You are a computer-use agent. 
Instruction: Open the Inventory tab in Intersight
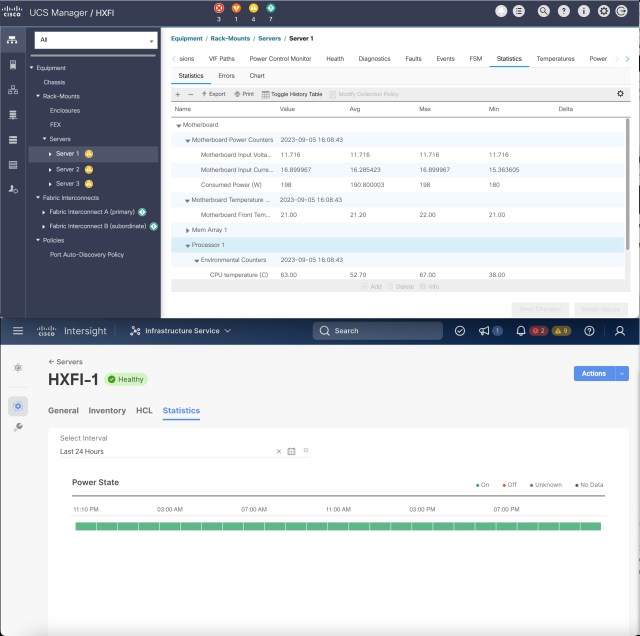107,411
